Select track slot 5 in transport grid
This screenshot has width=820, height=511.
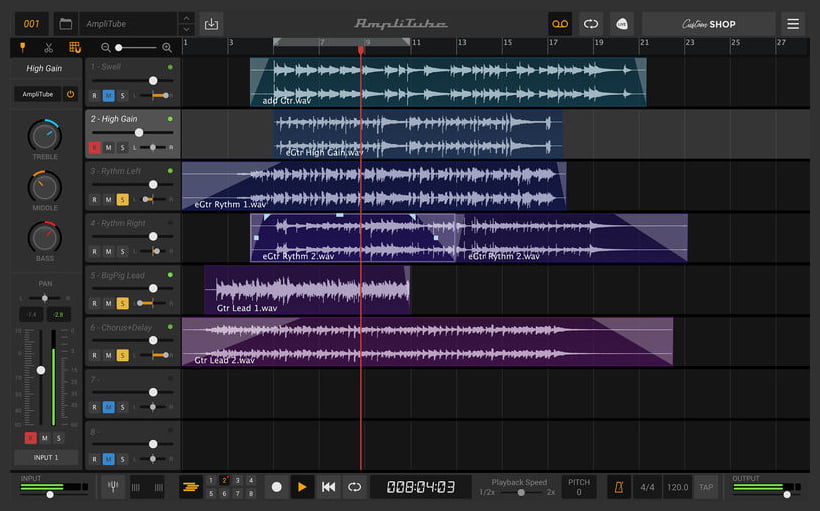211,493
